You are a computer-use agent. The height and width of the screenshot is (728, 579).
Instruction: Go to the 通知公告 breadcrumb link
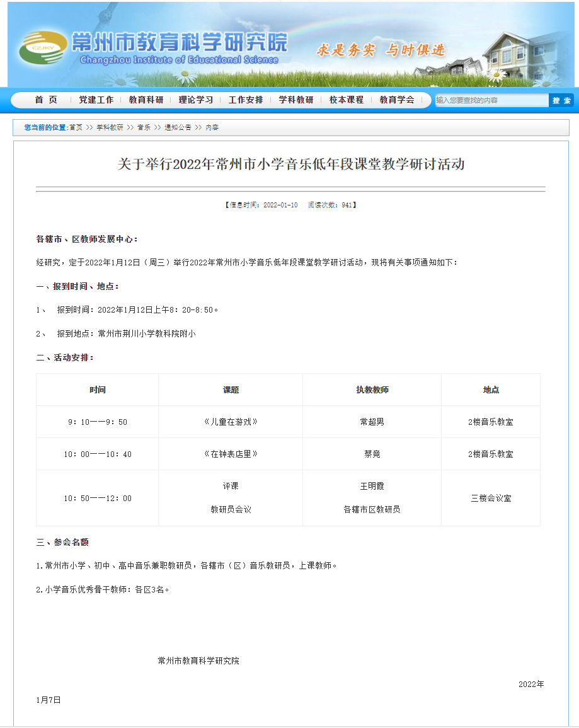click(x=178, y=127)
